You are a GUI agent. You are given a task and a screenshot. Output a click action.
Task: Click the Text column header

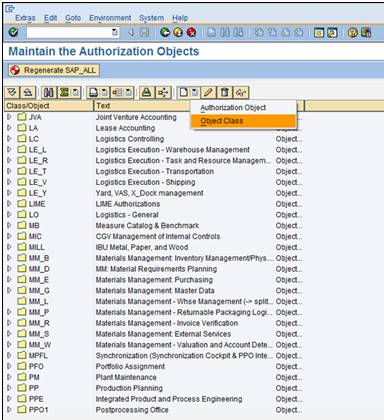[x=142, y=106]
